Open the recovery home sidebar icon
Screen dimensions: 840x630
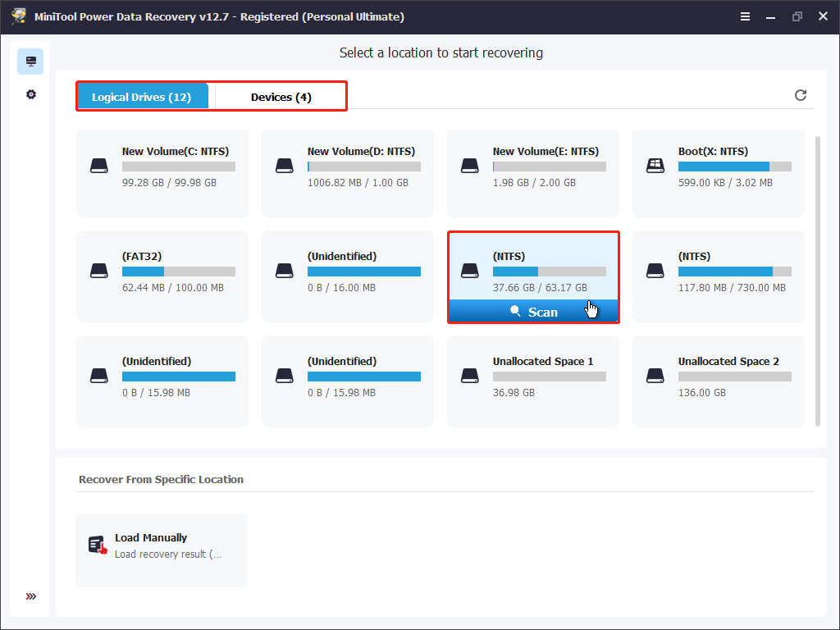tap(30, 62)
